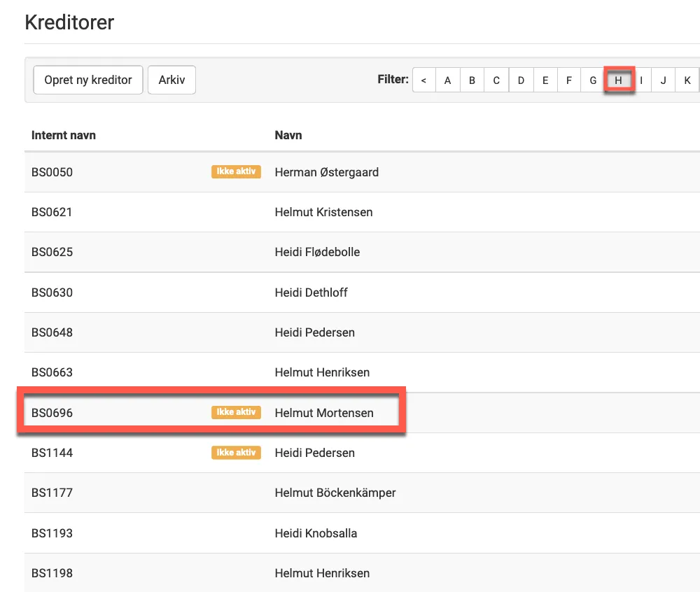The height and width of the screenshot is (592, 700).
Task: Select internal name BS0050
Action: pos(52,172)
